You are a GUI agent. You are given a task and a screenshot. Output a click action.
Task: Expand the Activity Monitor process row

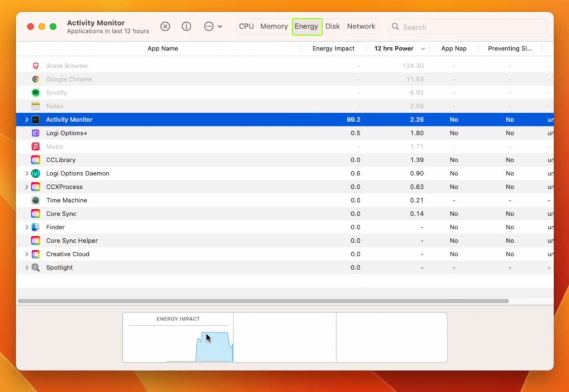[26, 119]
